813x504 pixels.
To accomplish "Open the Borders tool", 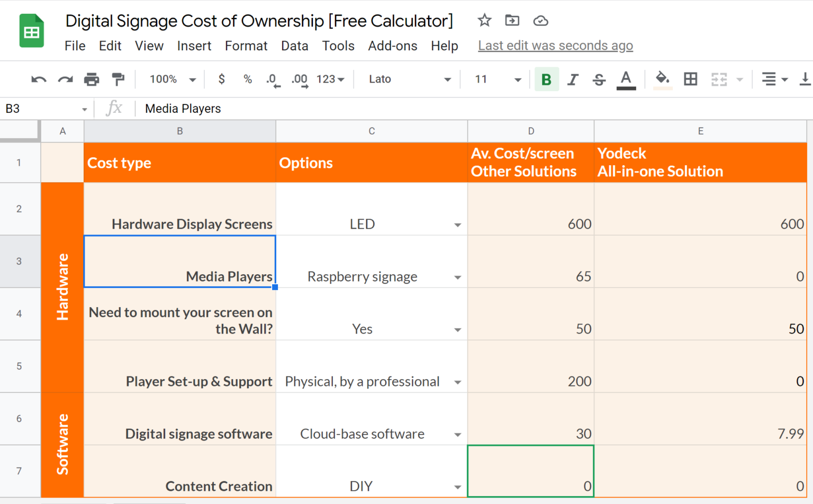I will [691, 79].
